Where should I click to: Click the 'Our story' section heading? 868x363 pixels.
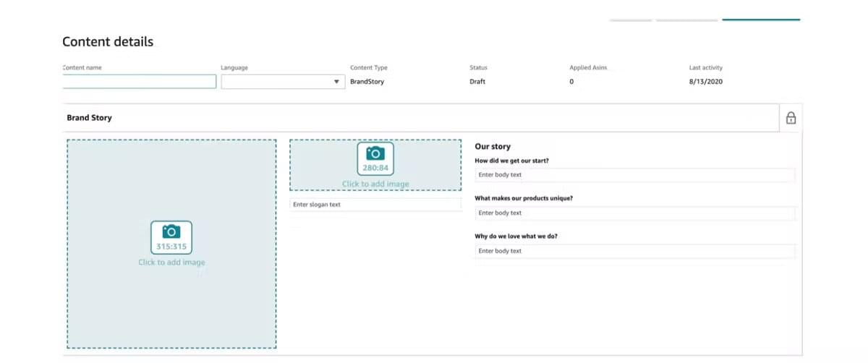coord(493,147)
